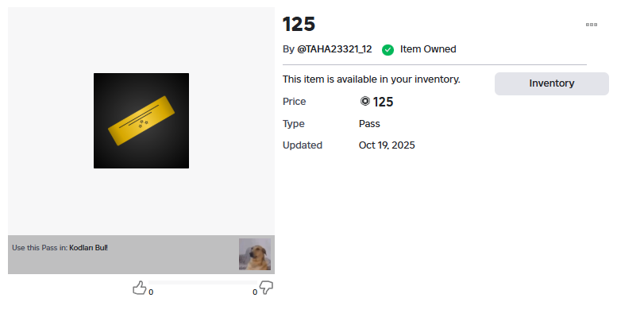Viewport: 644px width, 325px height.
Task: Click the like count number
Action: (151, 292)
